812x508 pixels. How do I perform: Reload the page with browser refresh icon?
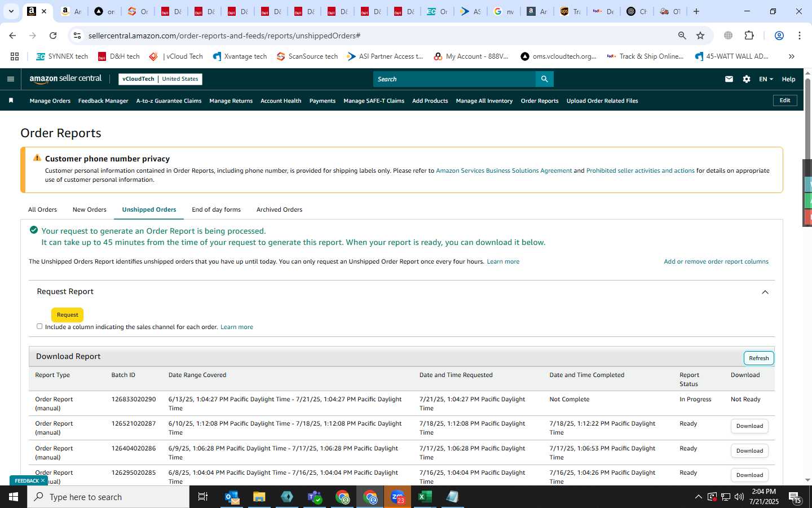53,36
